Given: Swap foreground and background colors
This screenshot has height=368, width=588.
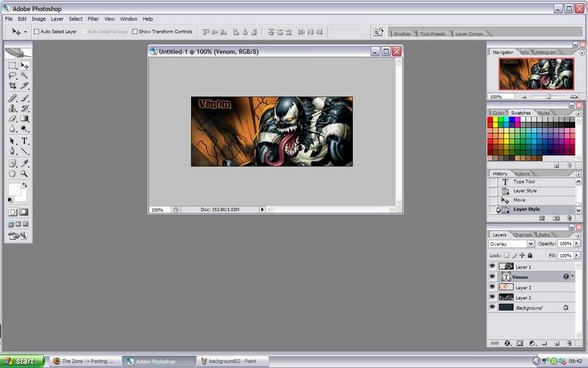Looking at the screenshot, I should tap(25, 185).
